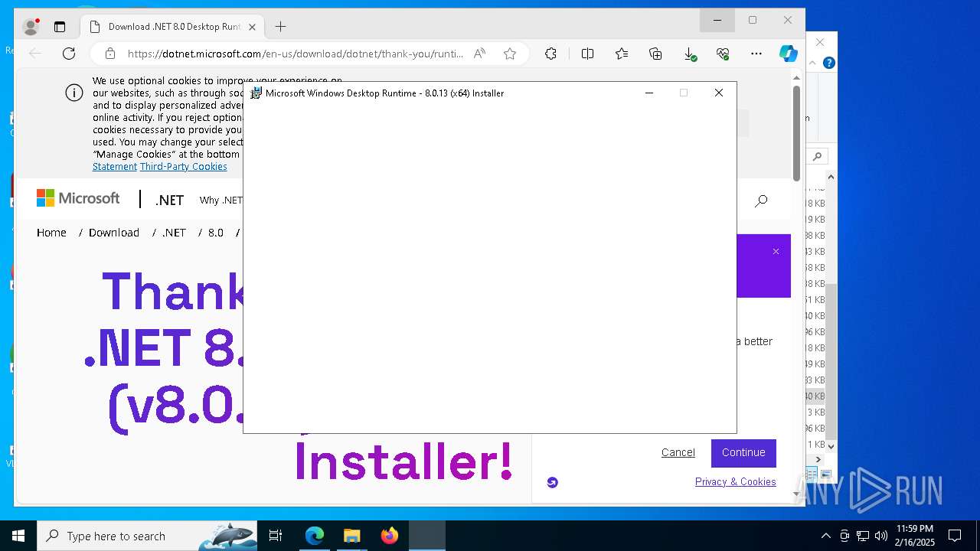Search the .NET site magnifier icon
The height and width of the screenshot is (551, 980).
click(761, 201)
